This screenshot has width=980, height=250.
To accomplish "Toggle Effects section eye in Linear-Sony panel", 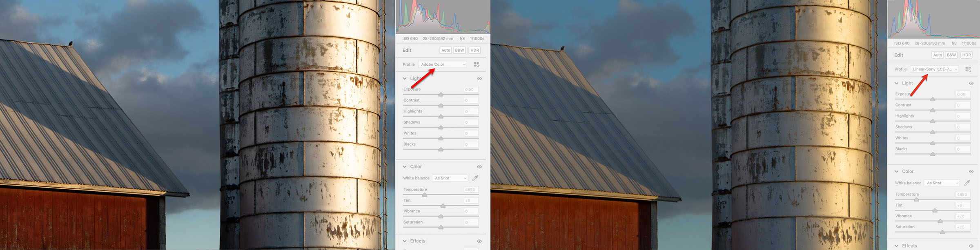I will 971,246.
